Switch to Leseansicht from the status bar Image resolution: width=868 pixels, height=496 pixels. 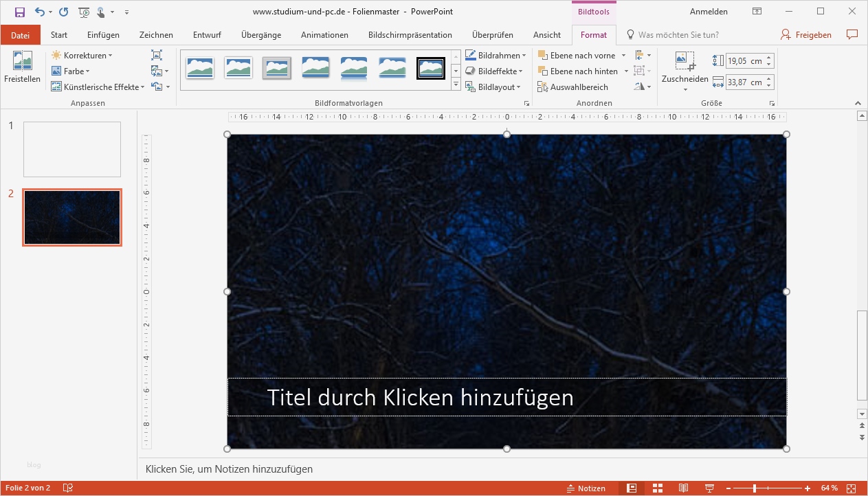coord(683,488)
